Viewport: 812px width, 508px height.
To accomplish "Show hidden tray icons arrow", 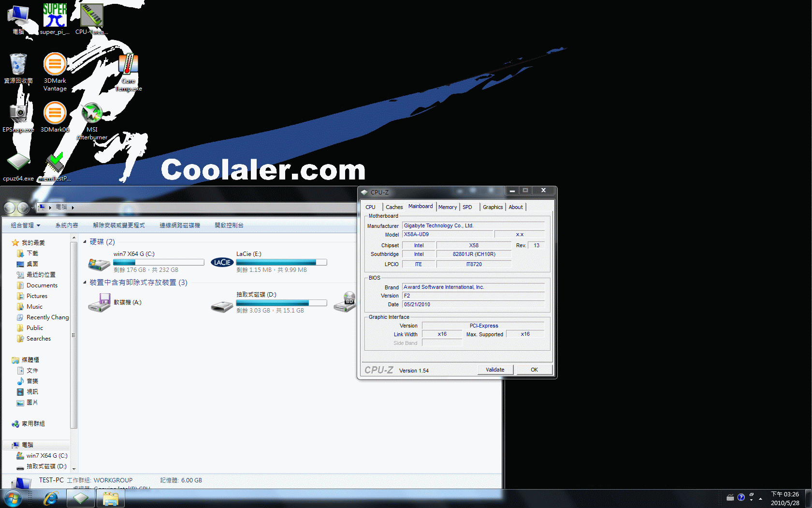I will (x=760, y=498).
